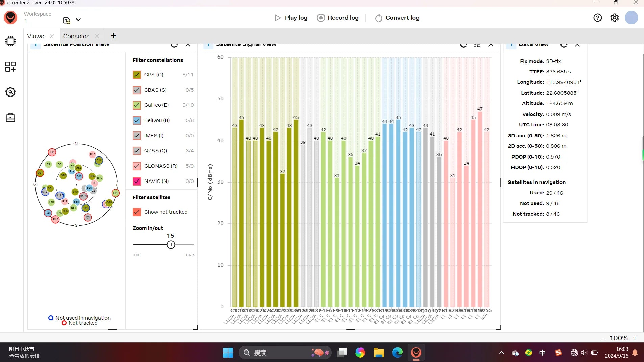Increase zoom with the plus button beside 100%
Image resolution: width=644 pixels, height=362 pixels.
tap(635, 338)
